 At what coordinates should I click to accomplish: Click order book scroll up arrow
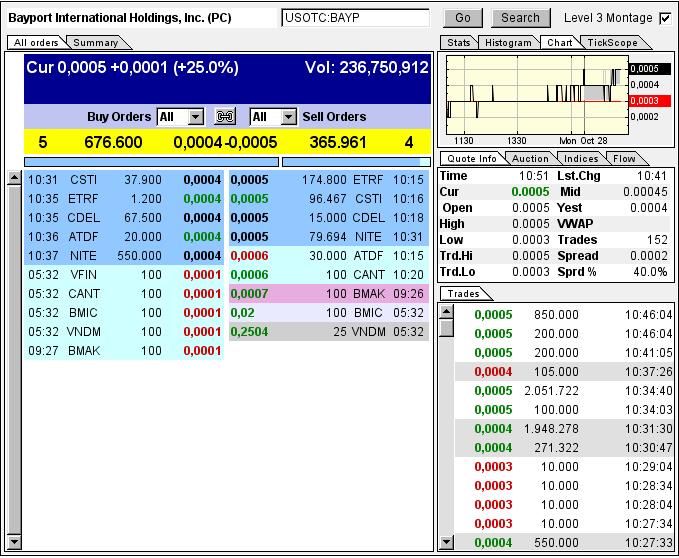coord(14,177)
